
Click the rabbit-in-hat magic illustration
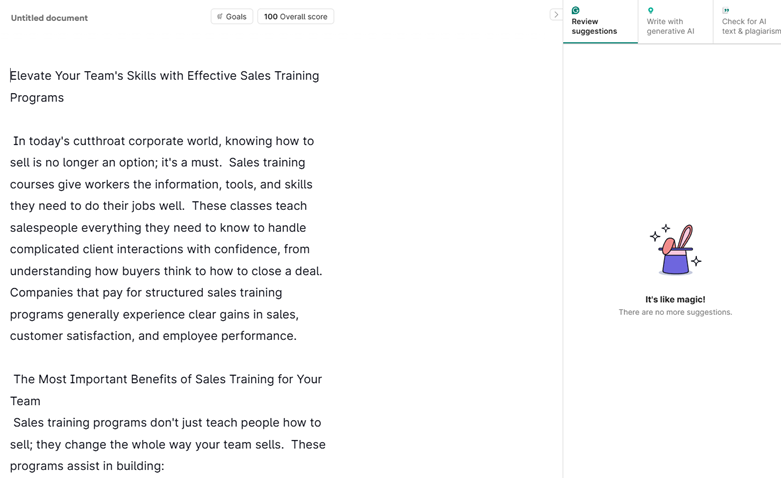[x=675, y=250]
